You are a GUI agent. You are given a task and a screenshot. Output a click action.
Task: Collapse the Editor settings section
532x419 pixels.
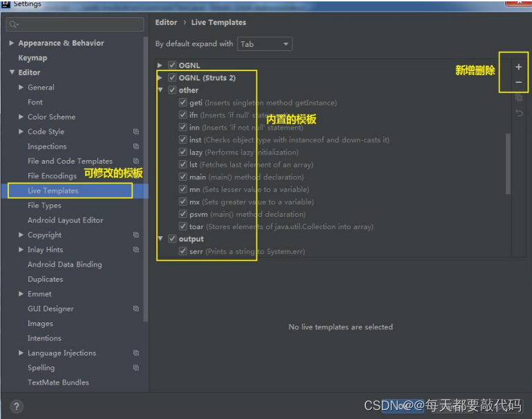coord(12,72)
